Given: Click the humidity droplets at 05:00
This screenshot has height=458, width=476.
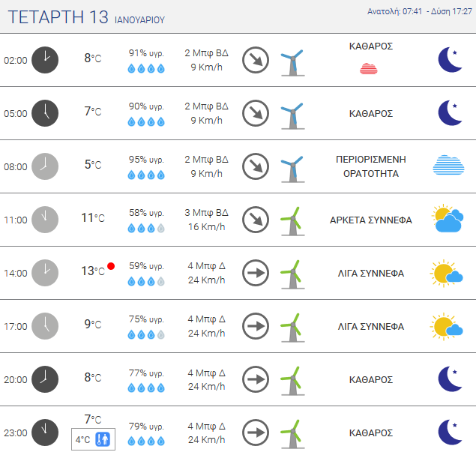Looking at the screenshot, I should tap(146, 121).
